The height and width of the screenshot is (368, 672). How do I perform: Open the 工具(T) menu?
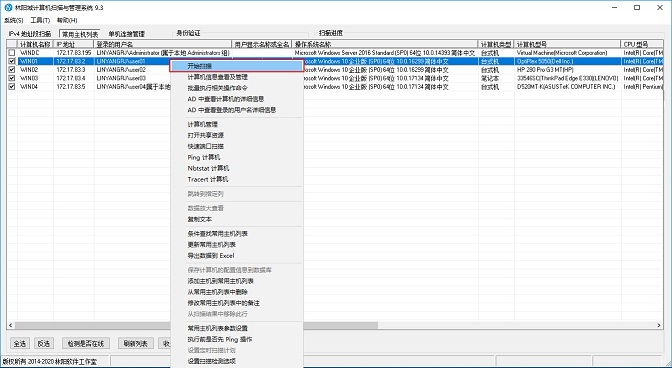[x=40, y=20]
